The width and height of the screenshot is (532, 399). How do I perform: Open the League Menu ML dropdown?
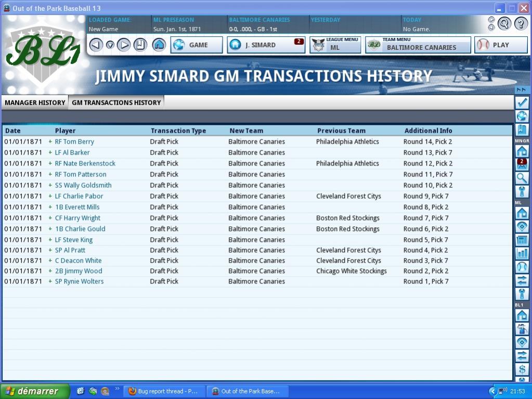click(x=335, y=45)
